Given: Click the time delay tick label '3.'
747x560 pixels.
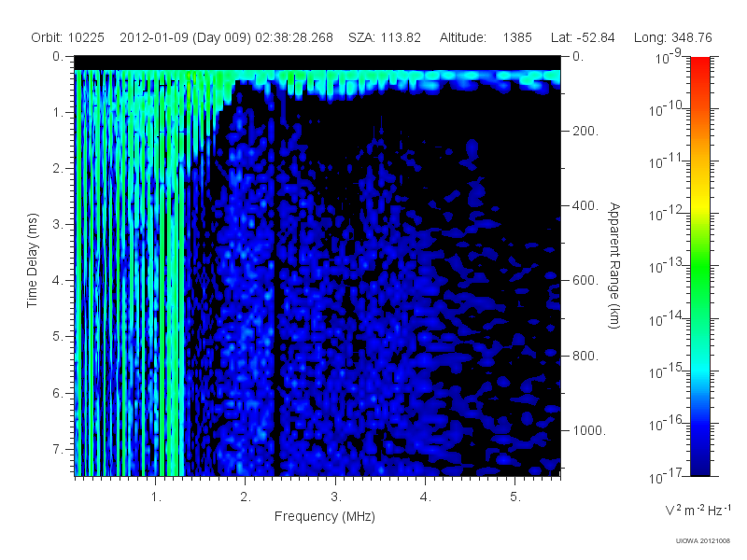Looking at the screenshot, I should click(x=58, y=224).
